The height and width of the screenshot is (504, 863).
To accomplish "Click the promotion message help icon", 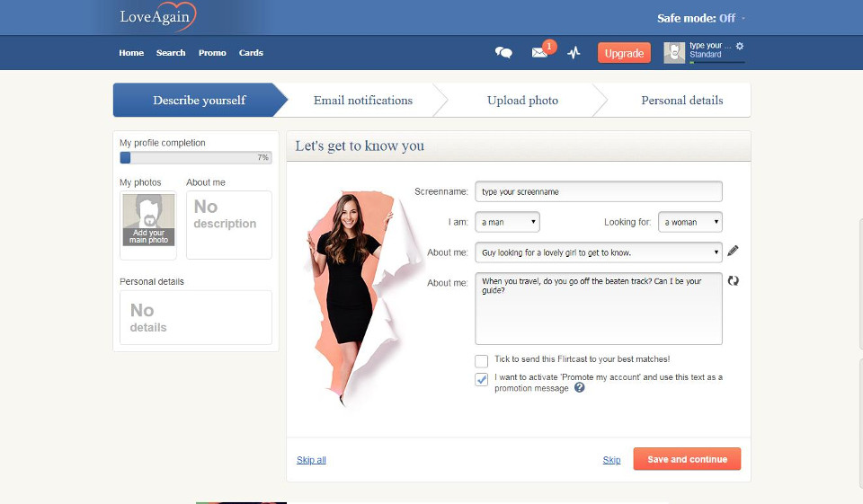I will [580, 388].
